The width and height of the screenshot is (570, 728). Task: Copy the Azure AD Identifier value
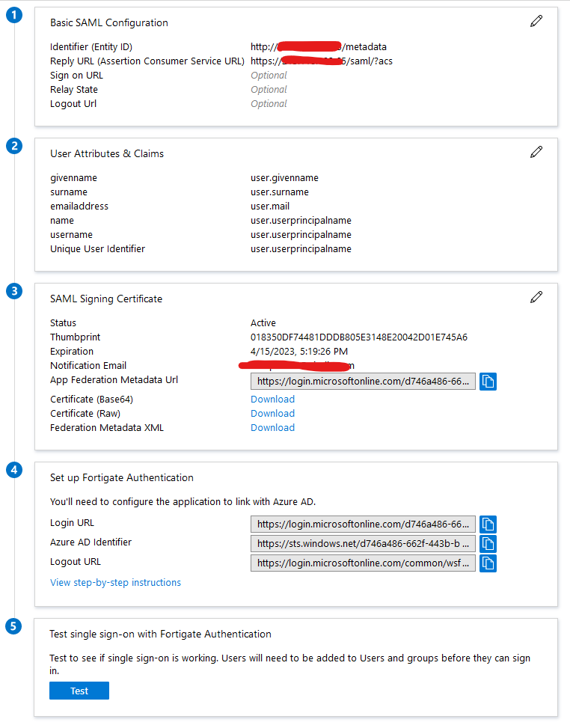[x=488, y=543]
